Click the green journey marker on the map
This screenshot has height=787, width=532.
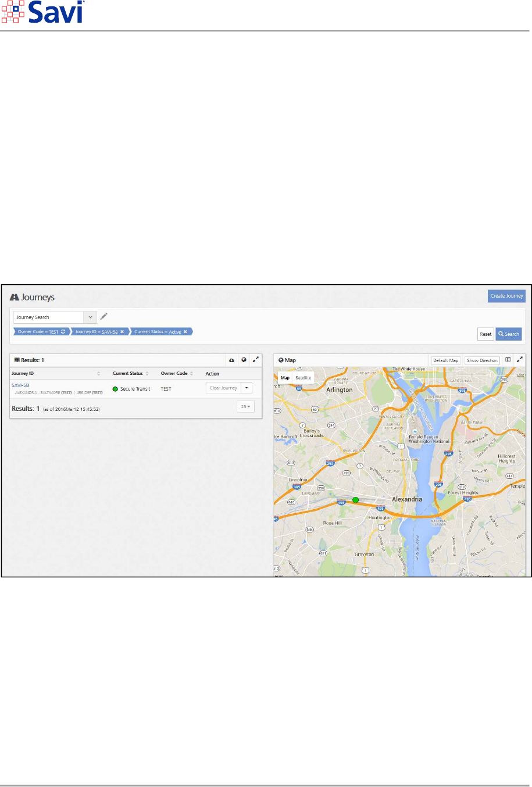355,500
